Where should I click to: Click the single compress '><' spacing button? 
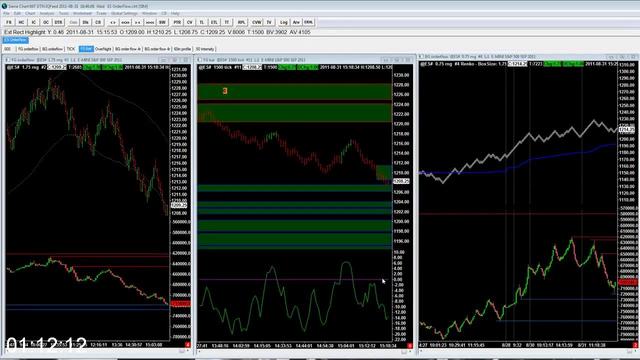tap(138, 22)
